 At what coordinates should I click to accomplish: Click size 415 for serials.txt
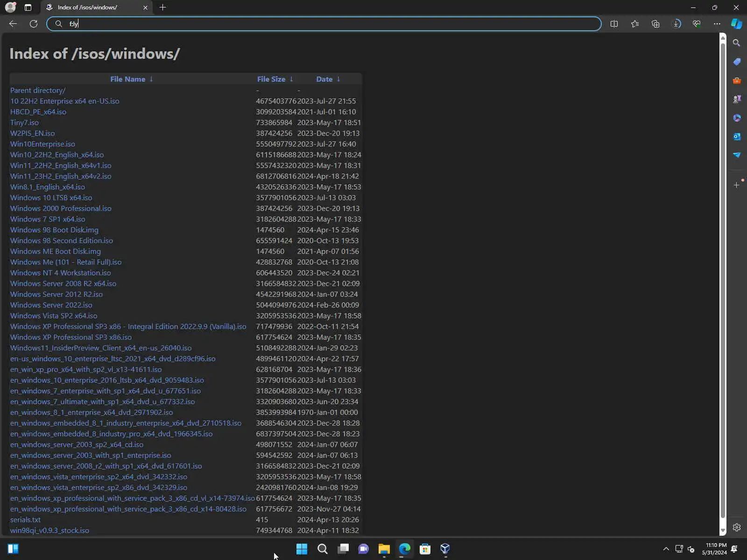[x=262, y=520]
